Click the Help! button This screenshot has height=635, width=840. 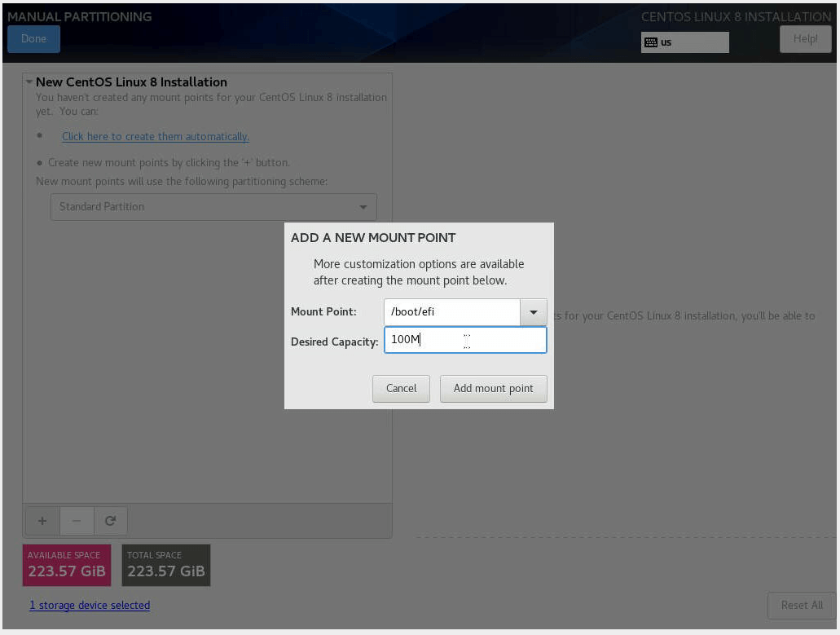pyautogui.click(x=805, y=39)
